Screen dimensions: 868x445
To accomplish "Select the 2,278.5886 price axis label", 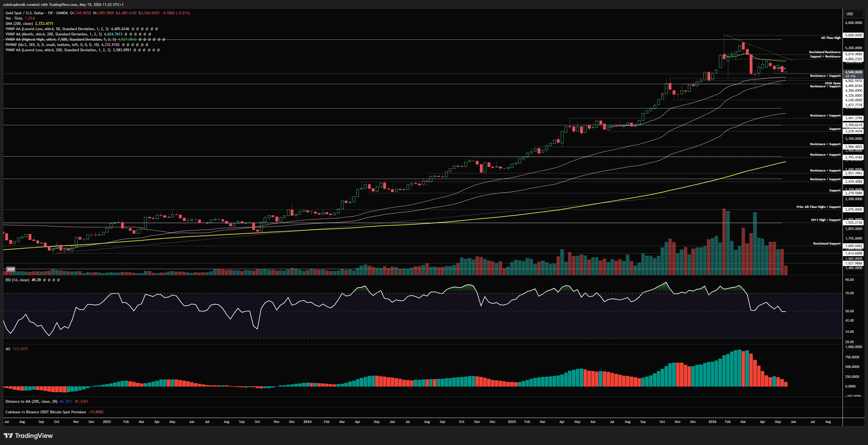I will [x=853, y=193].
